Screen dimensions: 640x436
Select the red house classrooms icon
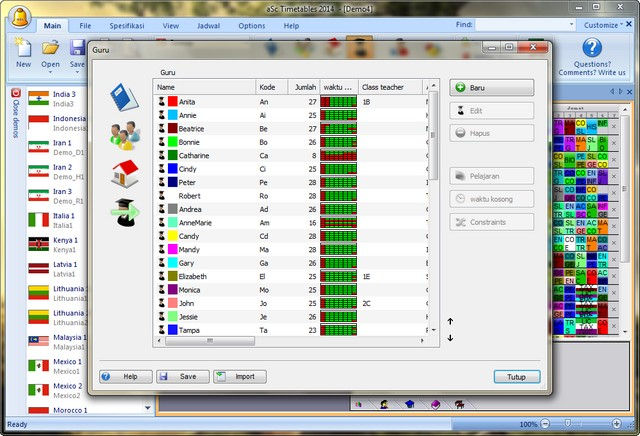tap(125, 174)
